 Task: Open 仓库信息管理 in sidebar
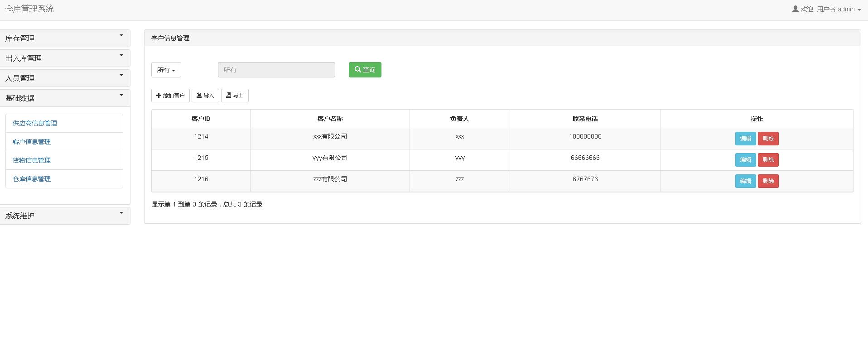point(32,179)
